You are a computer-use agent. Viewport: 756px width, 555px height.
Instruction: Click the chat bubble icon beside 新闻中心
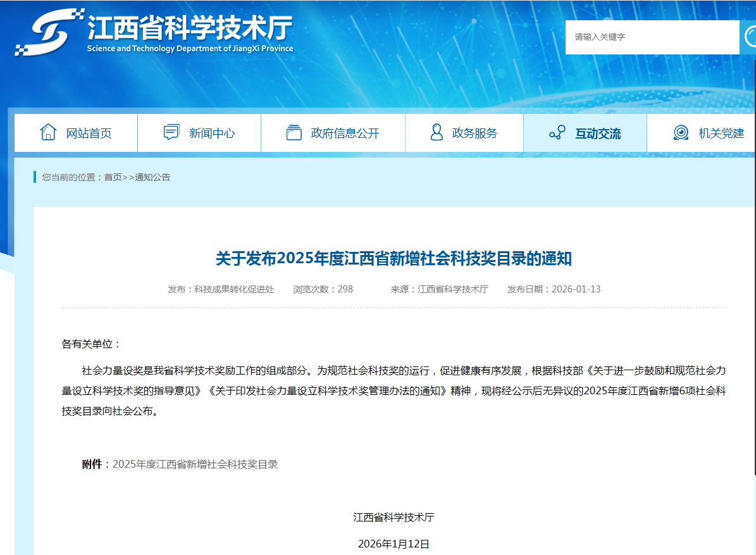171,133
